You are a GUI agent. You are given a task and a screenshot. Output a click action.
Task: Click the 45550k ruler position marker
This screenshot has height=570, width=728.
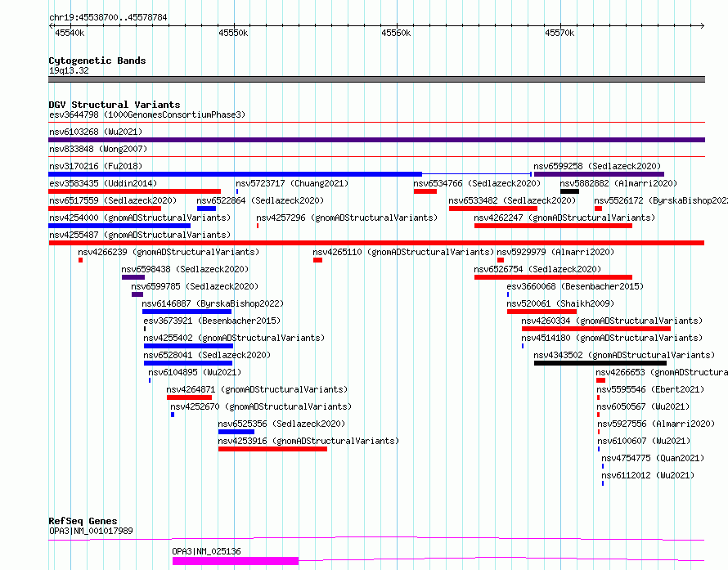[x=233, y=33]
